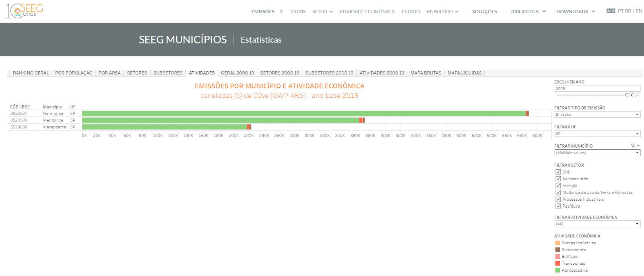Switch to the SUBSETORES tab
Viewport: 644px width, 276px height.
point(168,73)
